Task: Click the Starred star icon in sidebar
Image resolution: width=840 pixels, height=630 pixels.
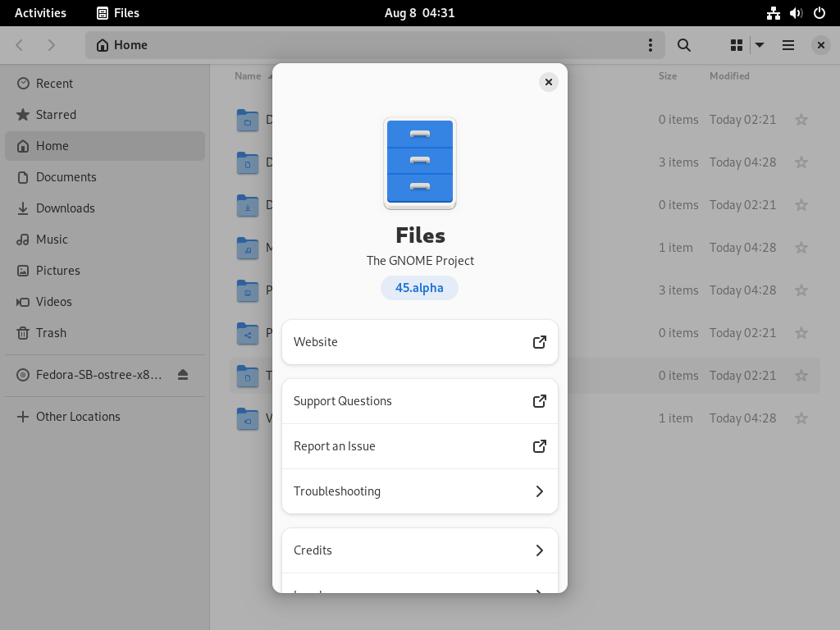Action: click(23, 115)
